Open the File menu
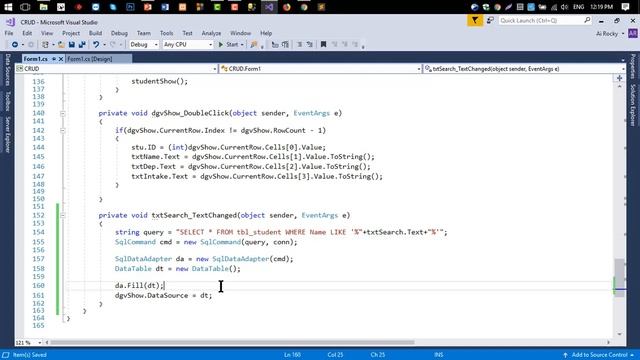The image size is (640, 360). click(9, 33)
